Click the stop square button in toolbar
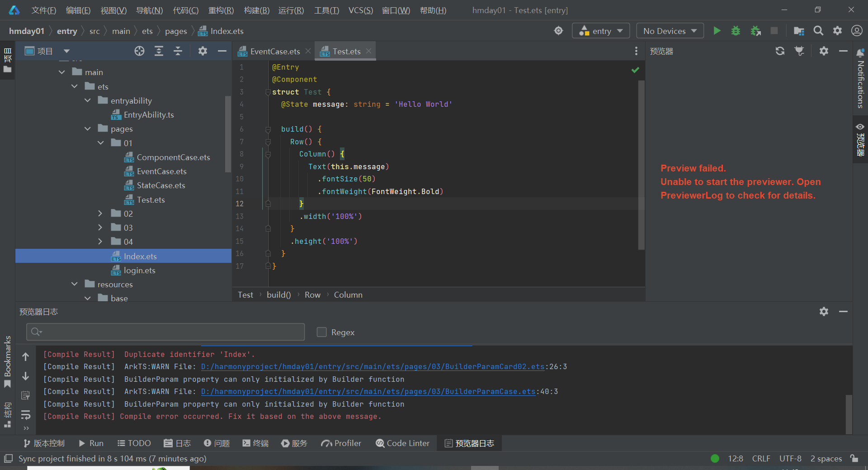The image size is (868, 470). [x=774, y=31]
